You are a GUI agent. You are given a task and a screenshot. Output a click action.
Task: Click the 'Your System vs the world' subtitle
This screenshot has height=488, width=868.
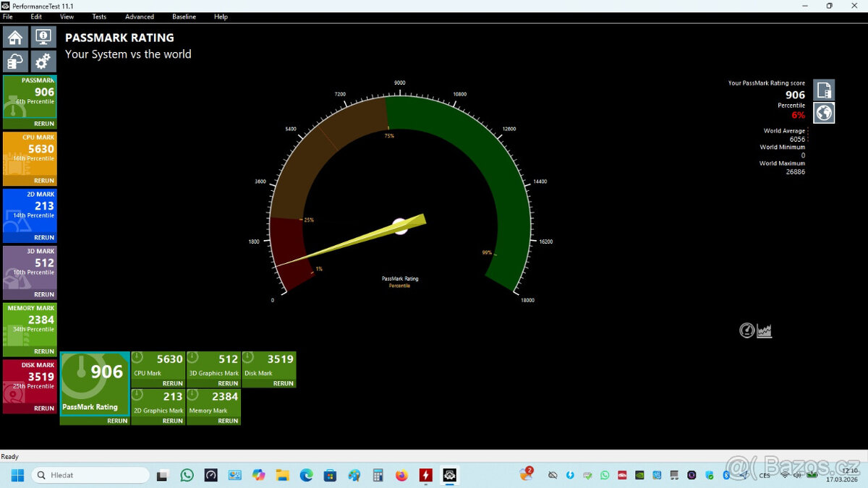[x=128, y=54]
